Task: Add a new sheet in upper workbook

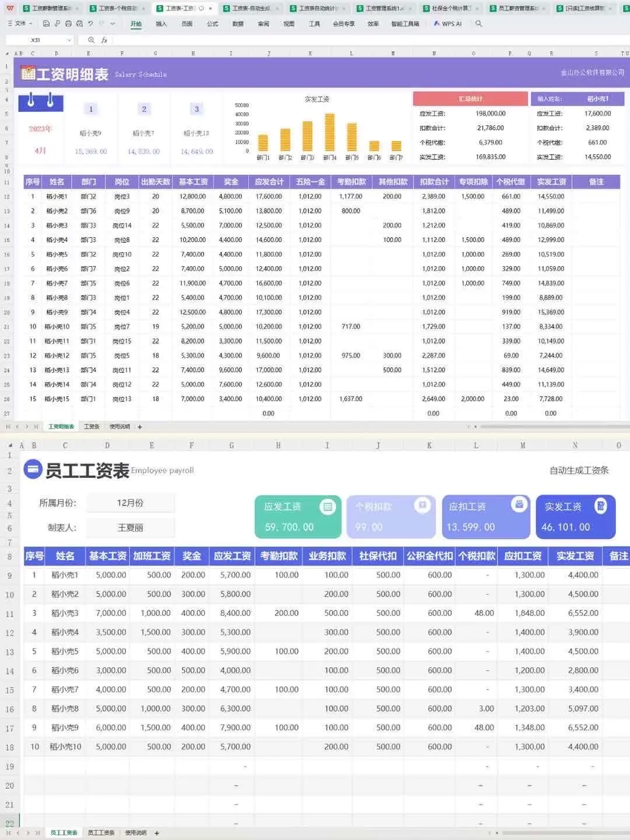Action: (x=140, y=427)
